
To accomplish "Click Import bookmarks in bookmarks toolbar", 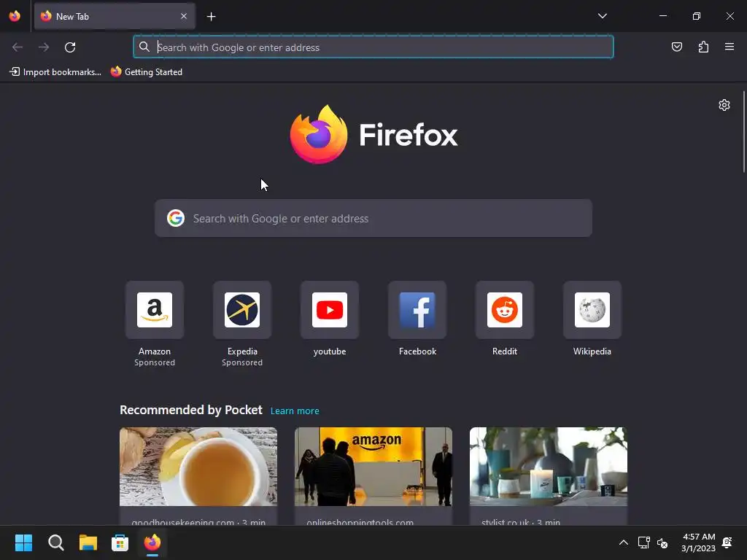I will click(55, 72).
